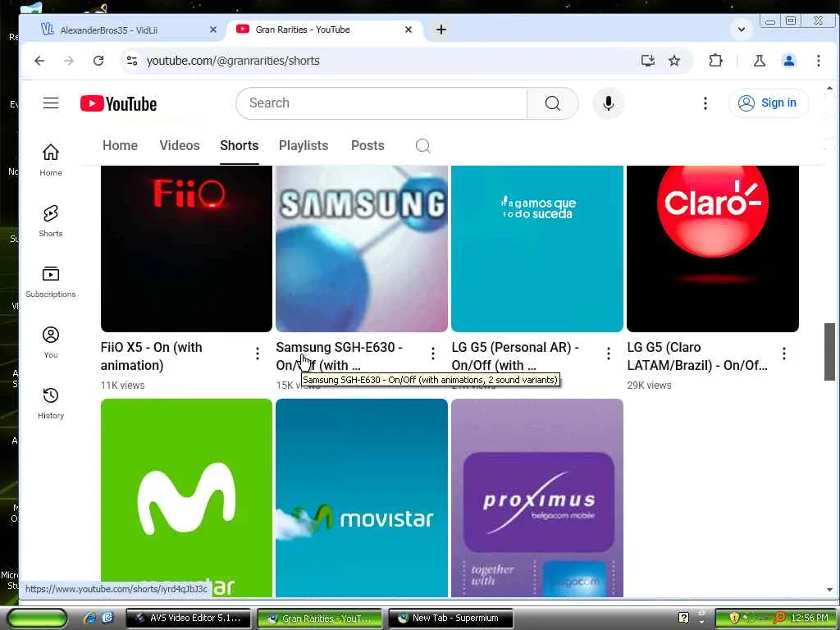Click the taskbar clock 12:56 PM
840x630 pixels.
(x=810, y=618)
